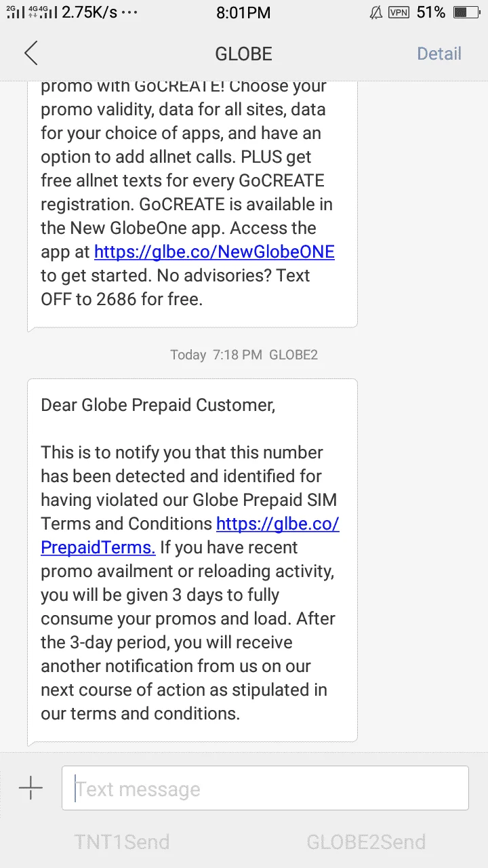The image size is (488, 868).
Task: Open the PrepaidTerms link
Action: click(190, 535)
